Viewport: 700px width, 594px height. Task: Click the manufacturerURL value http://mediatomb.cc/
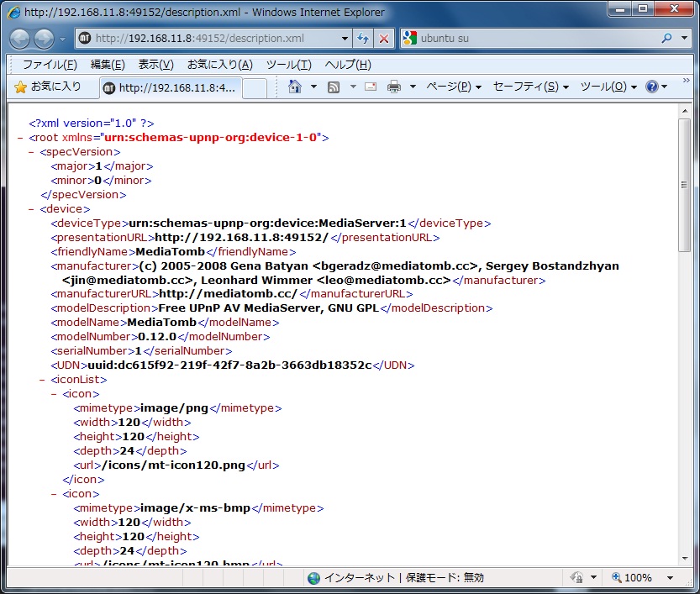point(228,294)
